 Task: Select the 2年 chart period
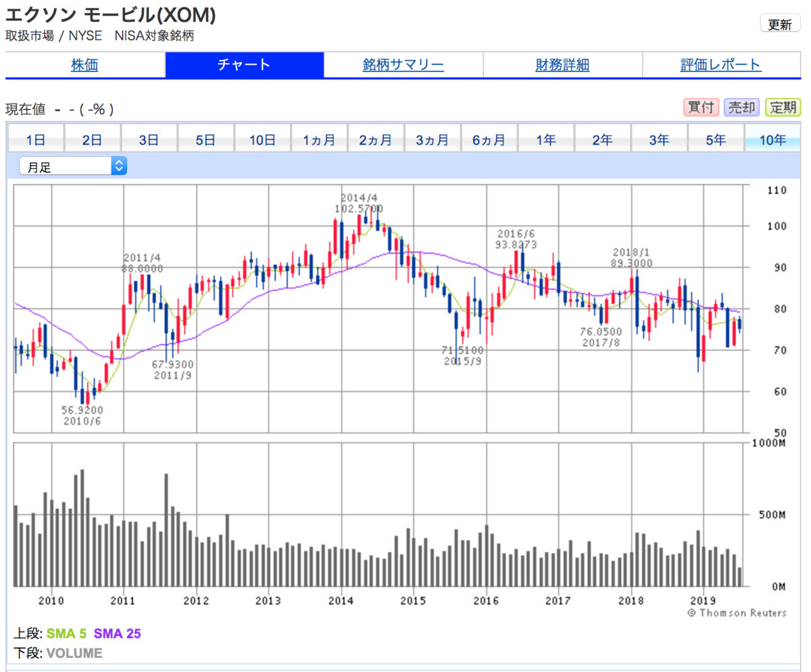point(604,140)
